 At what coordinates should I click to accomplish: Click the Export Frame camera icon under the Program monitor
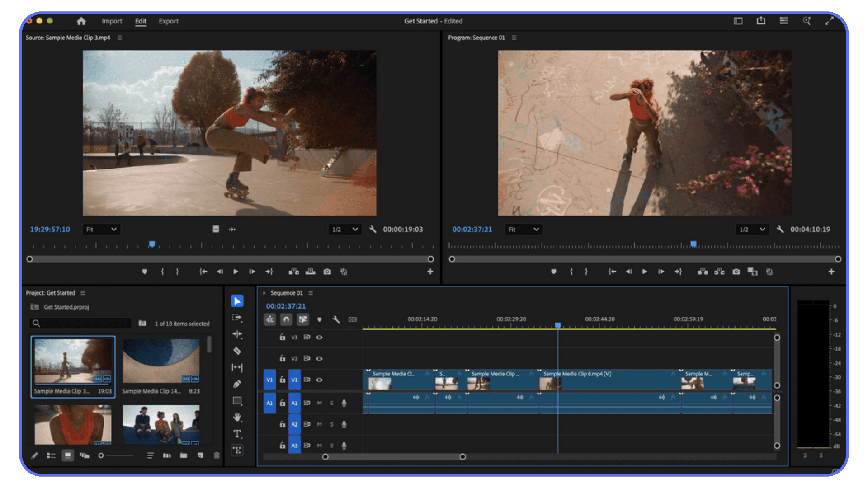pos(736,272)
